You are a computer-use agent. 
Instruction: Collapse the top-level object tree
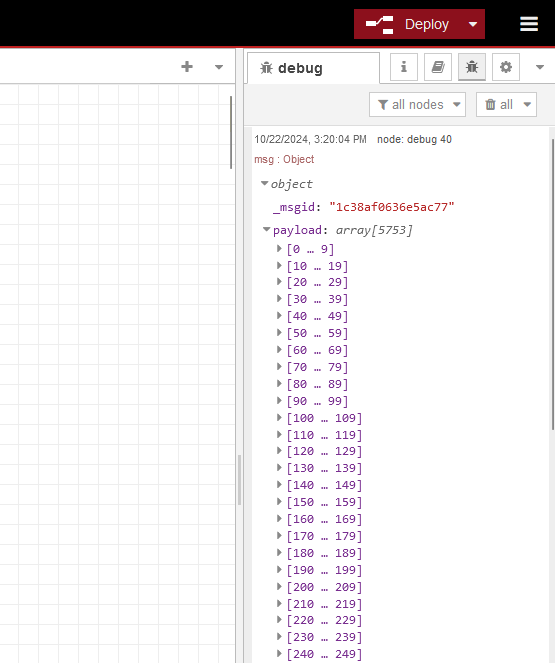[265, 184]
